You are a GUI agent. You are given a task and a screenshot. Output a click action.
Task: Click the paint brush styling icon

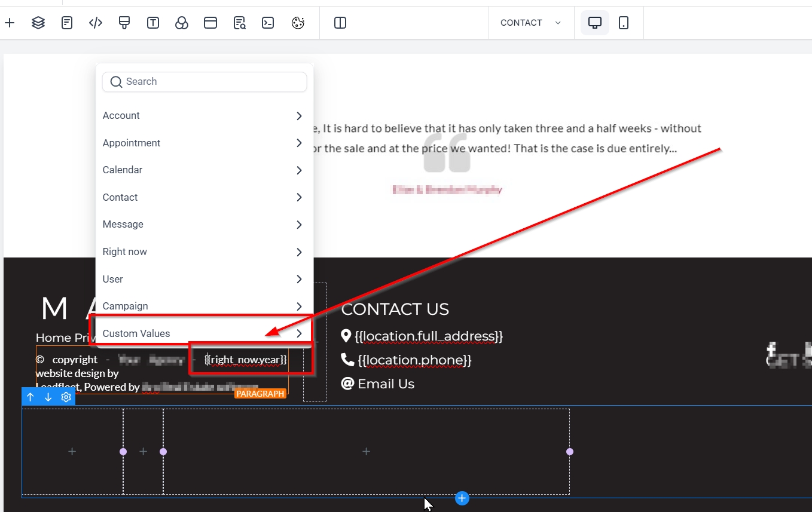pos(124,23)
